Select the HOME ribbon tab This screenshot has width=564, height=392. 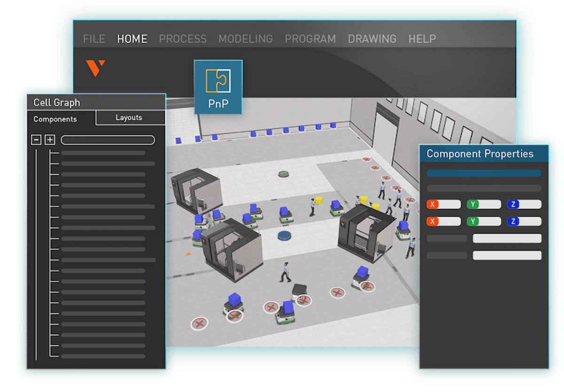[132, 39]
